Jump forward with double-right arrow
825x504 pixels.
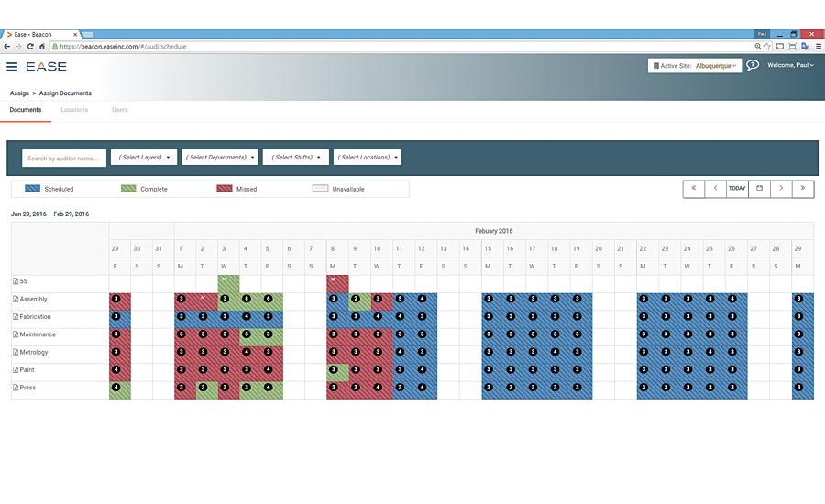803,189
